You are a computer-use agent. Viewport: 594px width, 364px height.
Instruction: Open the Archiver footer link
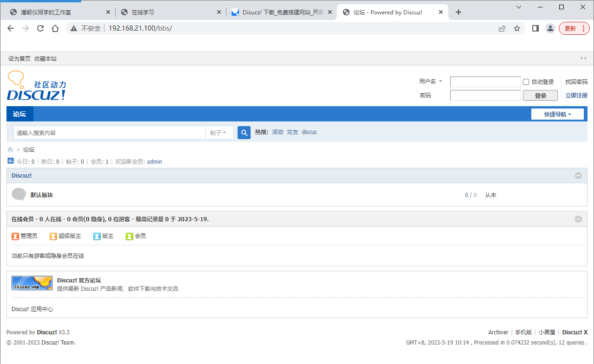[498, 332]
